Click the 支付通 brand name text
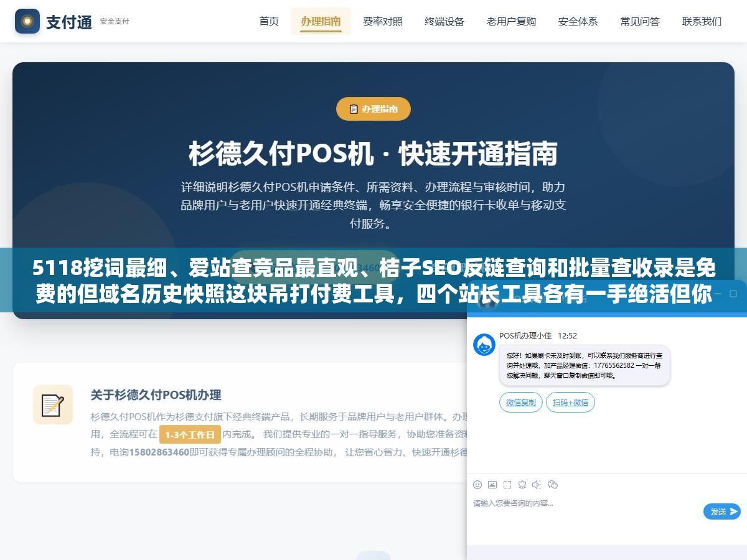Screen dimensions: 747x560 tap(69, 22)
